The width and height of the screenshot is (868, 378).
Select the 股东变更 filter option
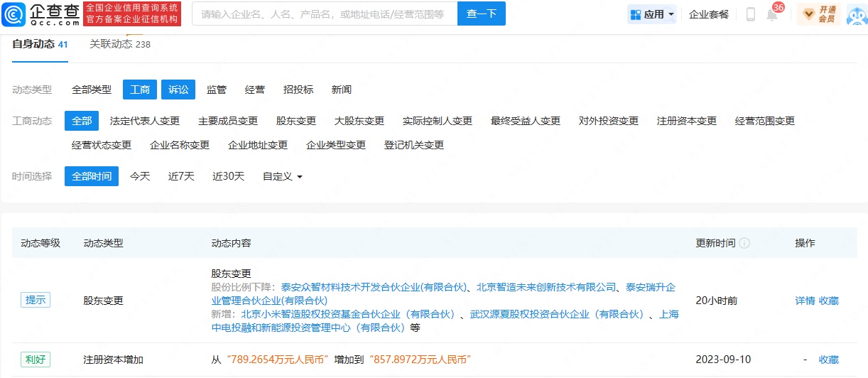point(296,121)
